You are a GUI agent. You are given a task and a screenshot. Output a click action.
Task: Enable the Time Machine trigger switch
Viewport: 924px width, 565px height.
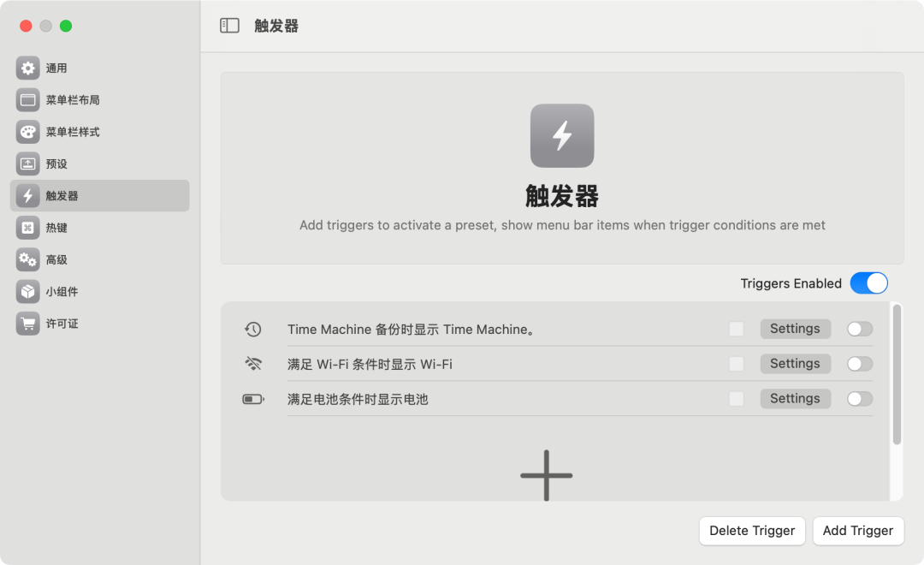(860, 329)
